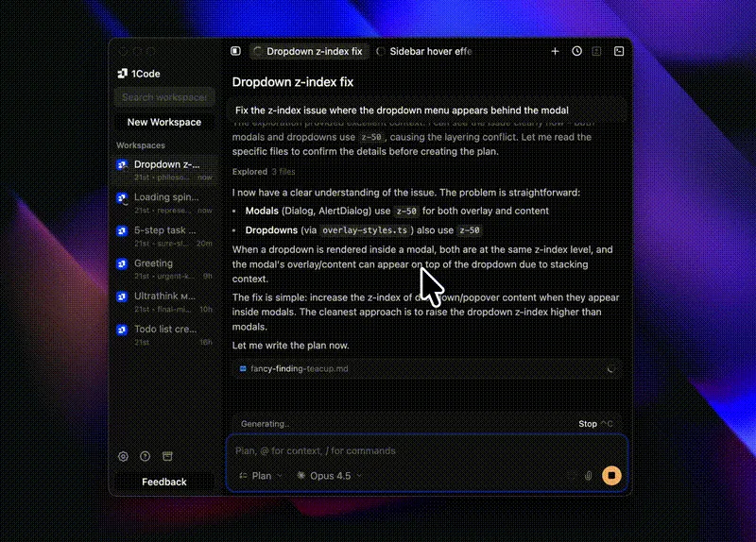The width and height of the screenshot is (756, 542).
Task: Click the Plan prompt input field
Action: tap(427, 451)
